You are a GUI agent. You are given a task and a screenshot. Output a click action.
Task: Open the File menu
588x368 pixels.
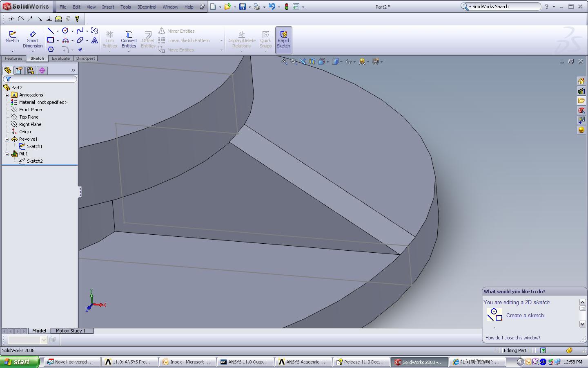(x=63, y=7)
